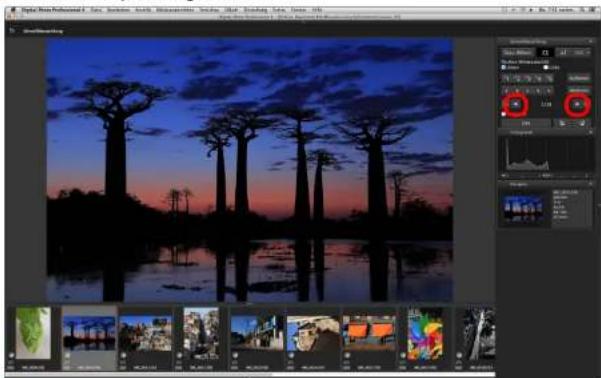
Task: Rotate the image right
Action: click(x=582, y=123)
